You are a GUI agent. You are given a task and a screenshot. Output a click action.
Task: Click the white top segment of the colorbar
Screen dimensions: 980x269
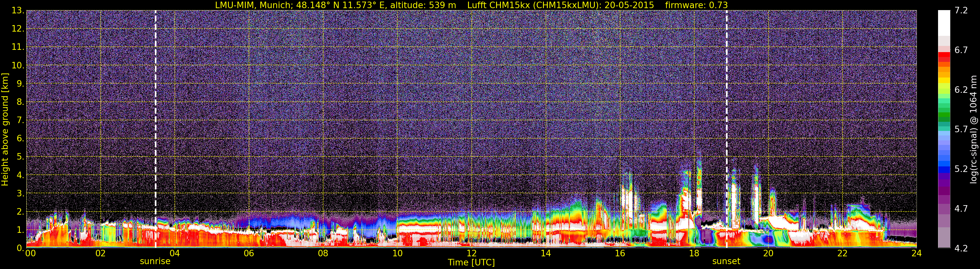coord(944,23)
